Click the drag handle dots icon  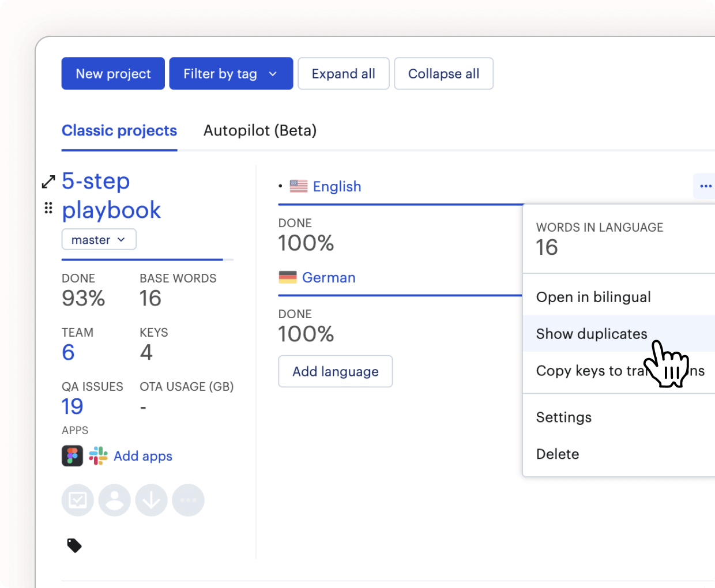pos(48,208)
